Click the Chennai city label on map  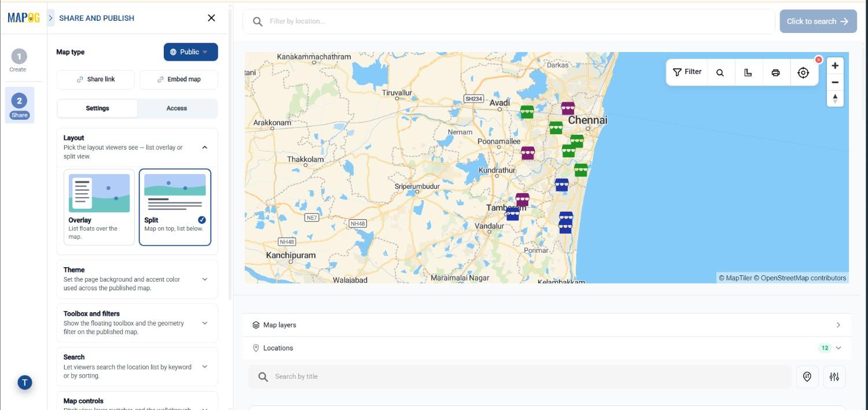588,120
